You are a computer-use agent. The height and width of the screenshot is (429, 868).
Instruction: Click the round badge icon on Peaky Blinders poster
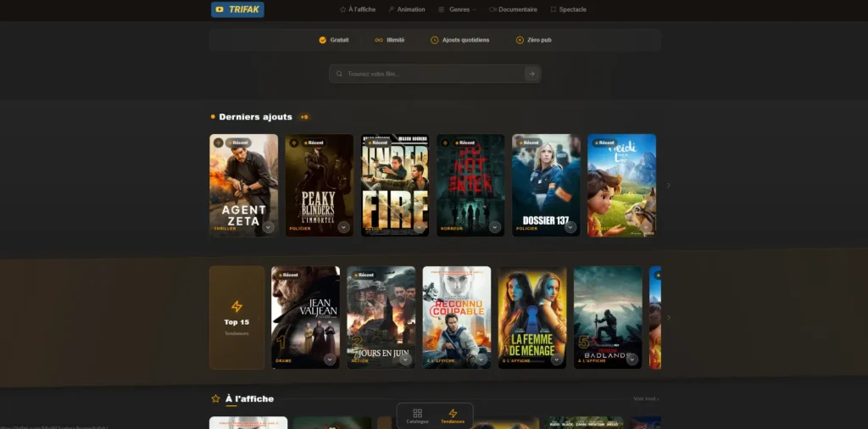click(x=294, y=142)
